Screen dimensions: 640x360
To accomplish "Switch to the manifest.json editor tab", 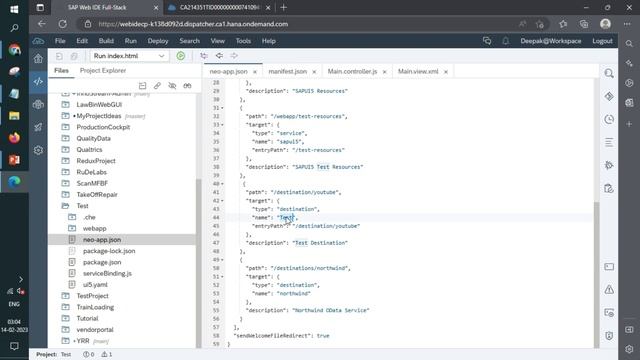I will (x=287, y=71).
